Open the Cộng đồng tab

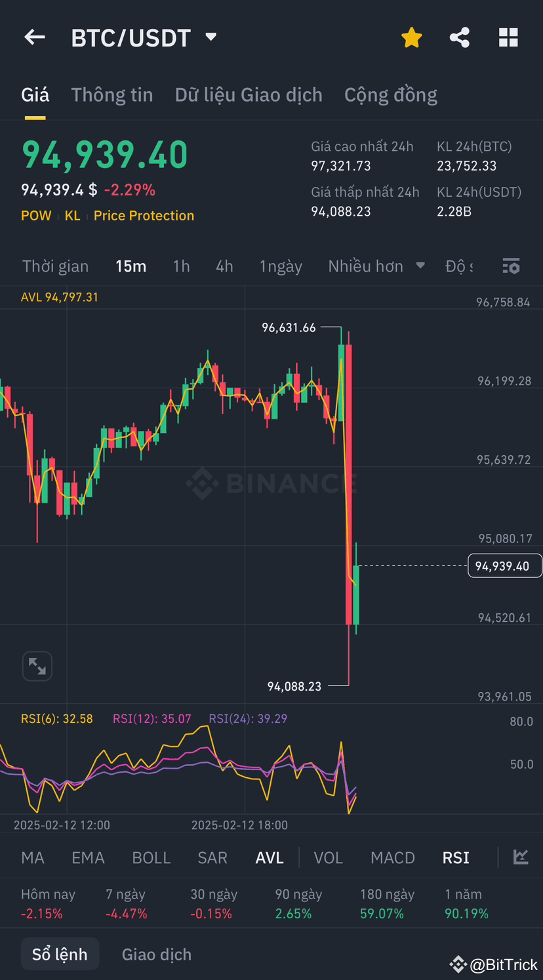(390, 94)
